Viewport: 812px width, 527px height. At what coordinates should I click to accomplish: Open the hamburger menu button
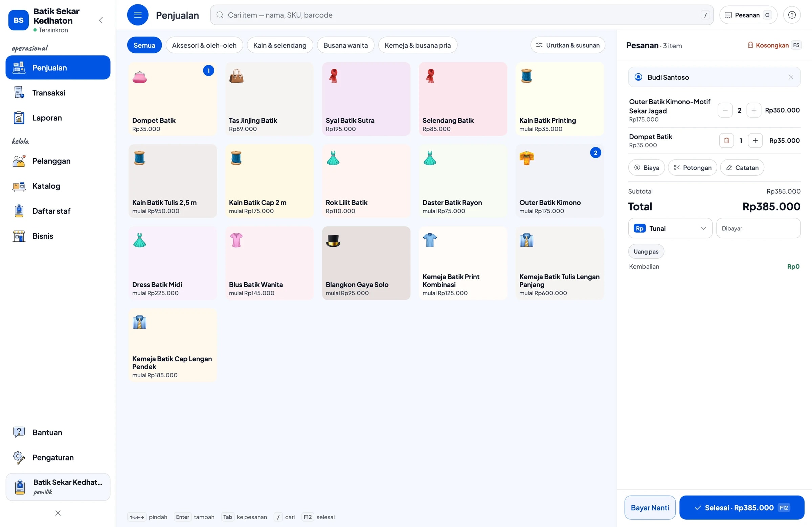pyautogui.click(x=137, y=15)
